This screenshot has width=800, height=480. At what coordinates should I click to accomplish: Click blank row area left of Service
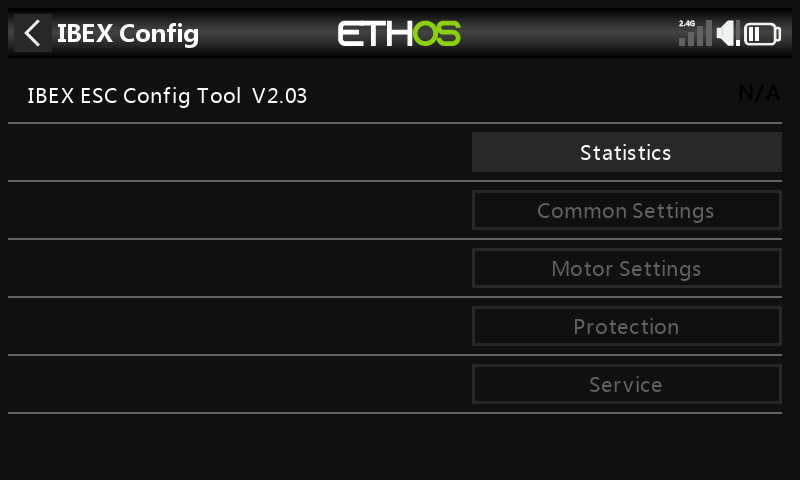[x=240, y=385]
